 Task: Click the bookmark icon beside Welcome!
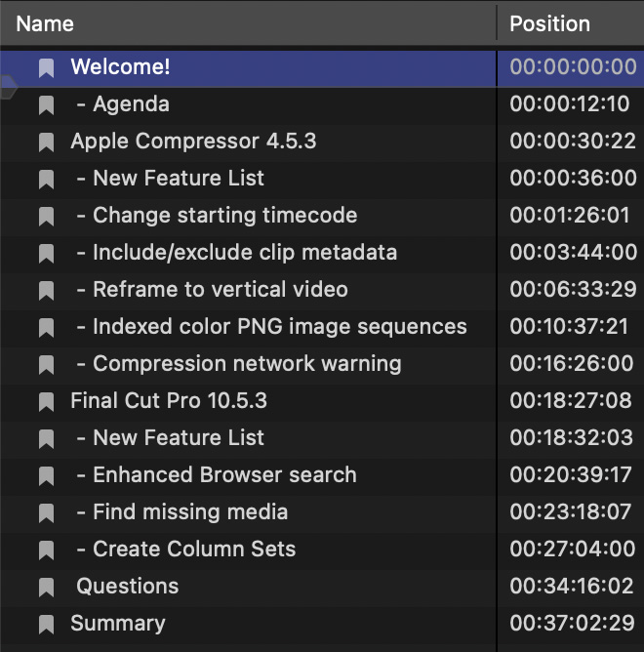click(46, 68)
